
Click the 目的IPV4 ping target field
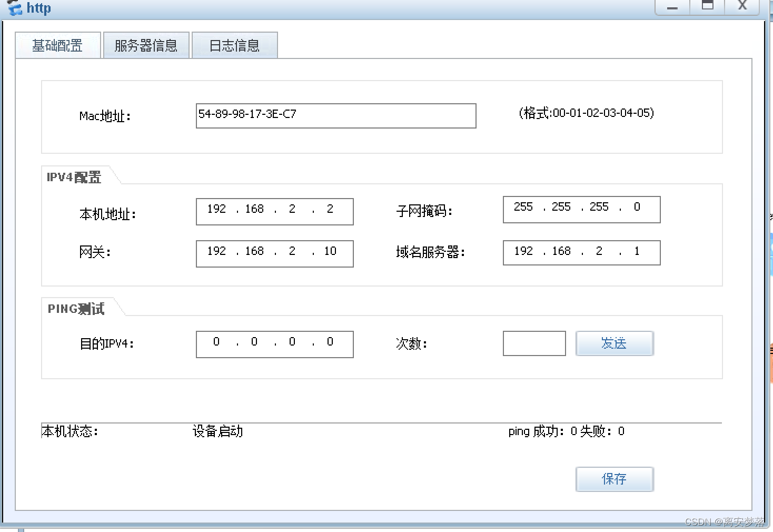click(274, 344)
